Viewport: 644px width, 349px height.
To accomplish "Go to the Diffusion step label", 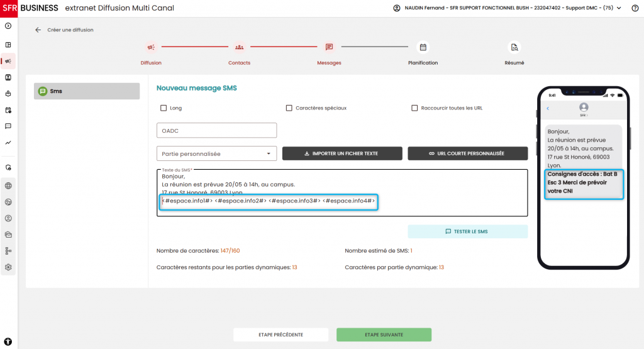I will pyautogui.click(x=151, y=63).
